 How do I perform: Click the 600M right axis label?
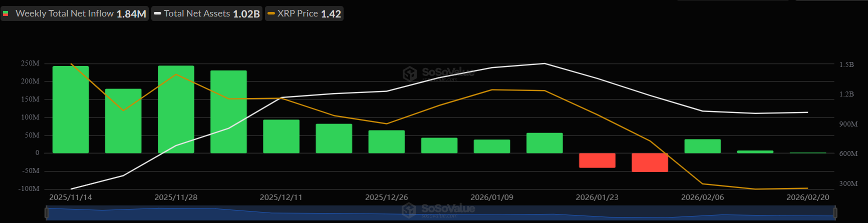pos(848,153)
